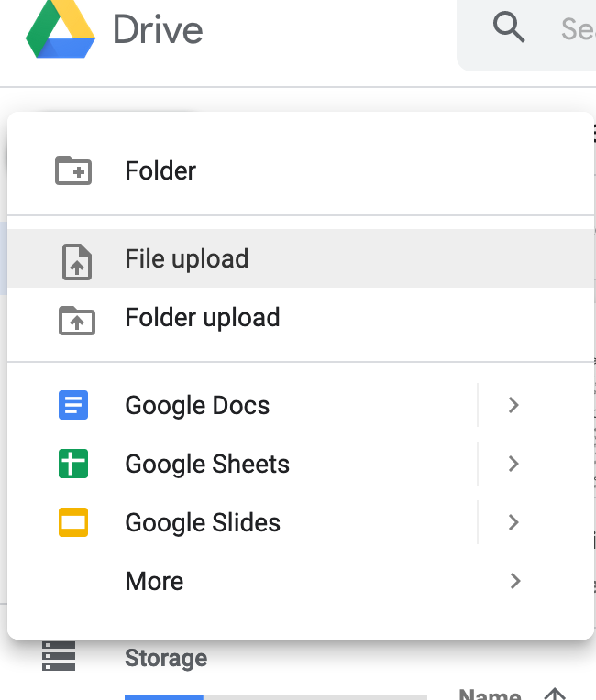Toggle the sort direction arrow icon
This screenshot has height=700, width=596.
[555, 694]
